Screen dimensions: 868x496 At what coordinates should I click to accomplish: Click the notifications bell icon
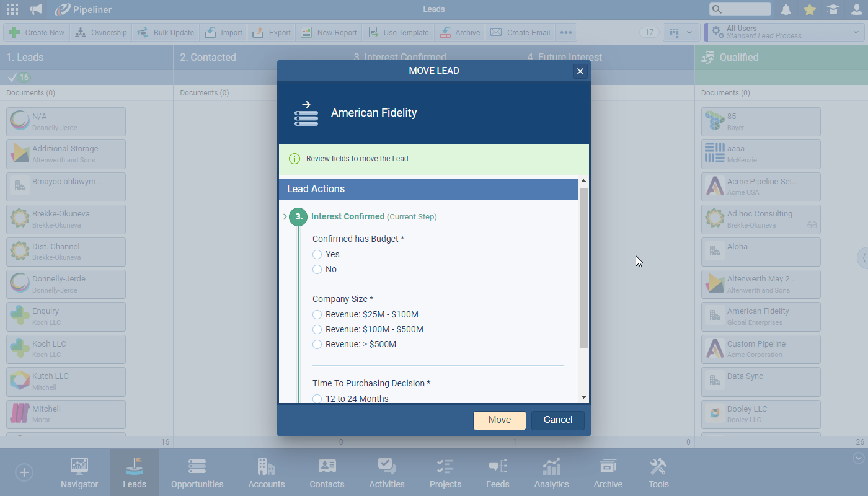(786, 9)
